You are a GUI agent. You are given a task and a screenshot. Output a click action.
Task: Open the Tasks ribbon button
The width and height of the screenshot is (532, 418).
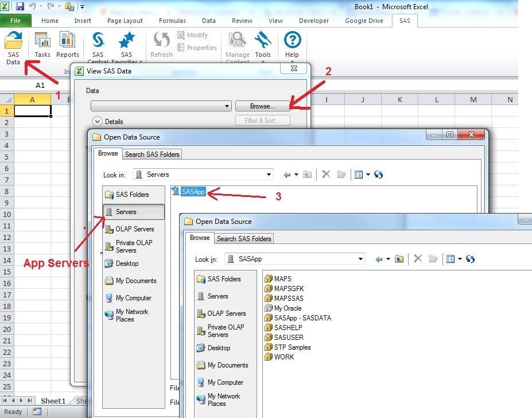coord(42,45)
